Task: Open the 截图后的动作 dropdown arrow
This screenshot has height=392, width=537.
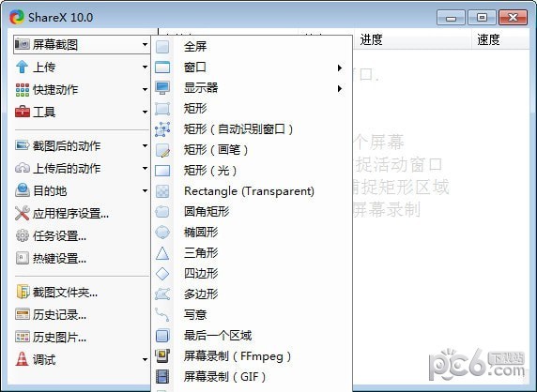Action: coord(145,146)
